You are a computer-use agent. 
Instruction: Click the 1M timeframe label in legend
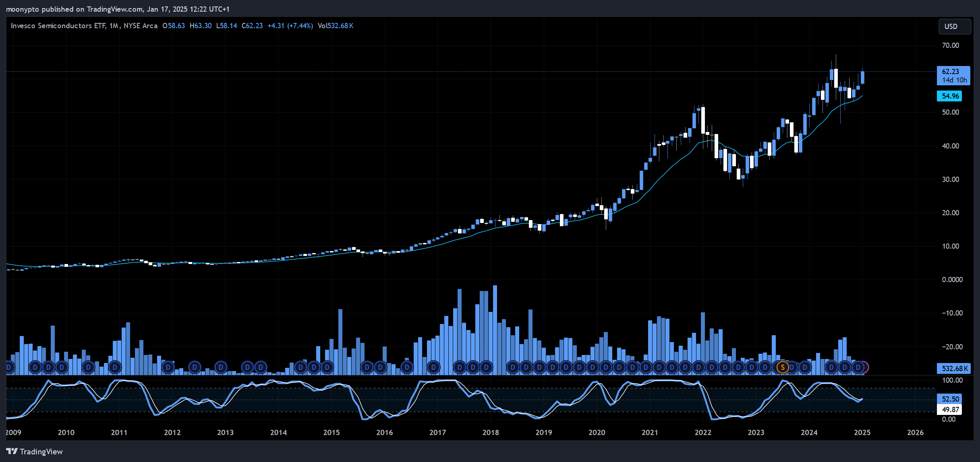[114, 26]
